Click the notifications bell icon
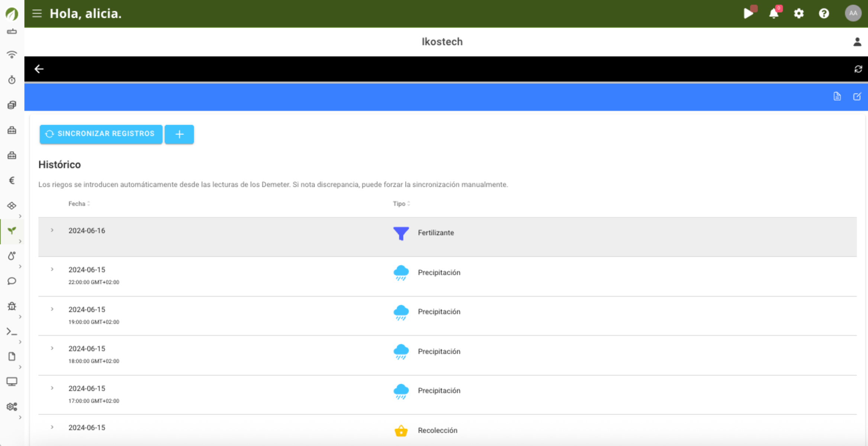The height and width of the screenshot is (446, 868). (x=774, y=14)
